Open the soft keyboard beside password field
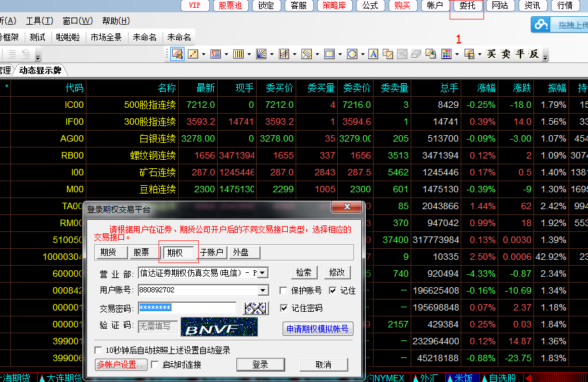Viewport: 588px width, 382px height. pyautogui.click(x=255, y=308)
